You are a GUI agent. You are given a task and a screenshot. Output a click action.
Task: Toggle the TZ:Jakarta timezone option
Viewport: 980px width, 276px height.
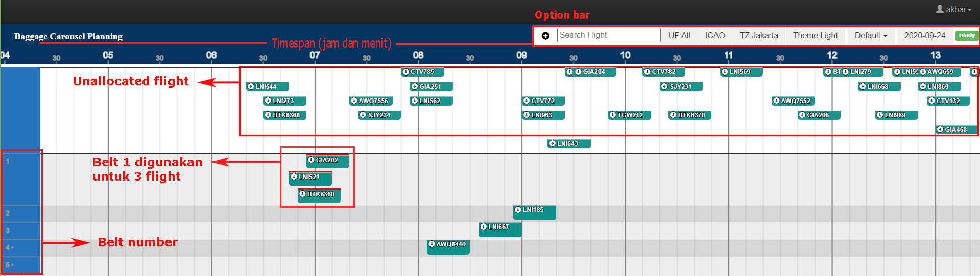(759, 35)
